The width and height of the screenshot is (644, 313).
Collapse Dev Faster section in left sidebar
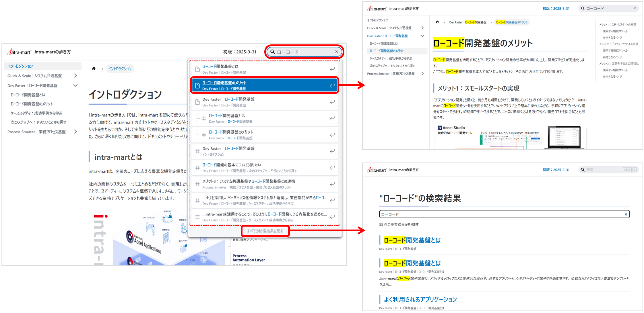click(x=75, y=85)
